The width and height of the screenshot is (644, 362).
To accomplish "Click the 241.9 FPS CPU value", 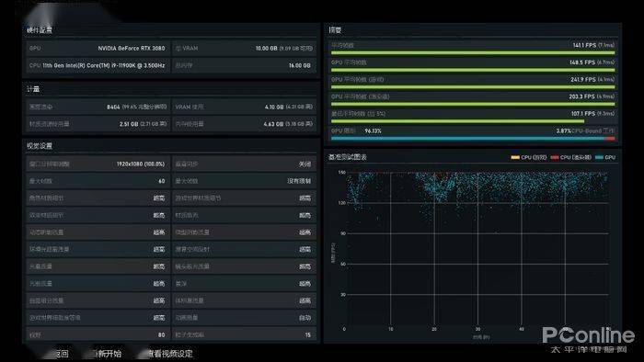I will [582, 80].
